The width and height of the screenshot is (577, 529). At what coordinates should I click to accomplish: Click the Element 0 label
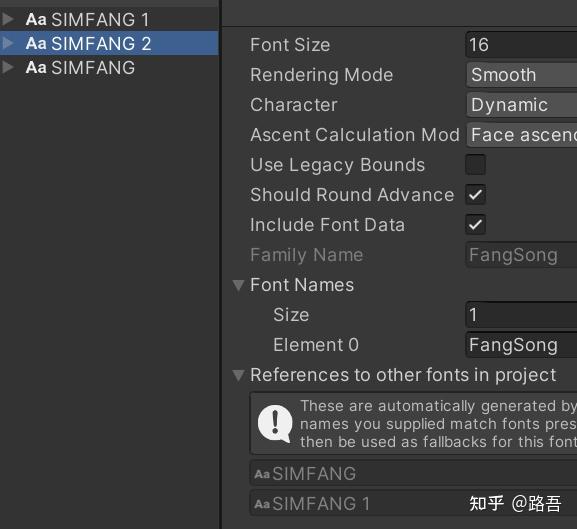[x=316, y=345]
